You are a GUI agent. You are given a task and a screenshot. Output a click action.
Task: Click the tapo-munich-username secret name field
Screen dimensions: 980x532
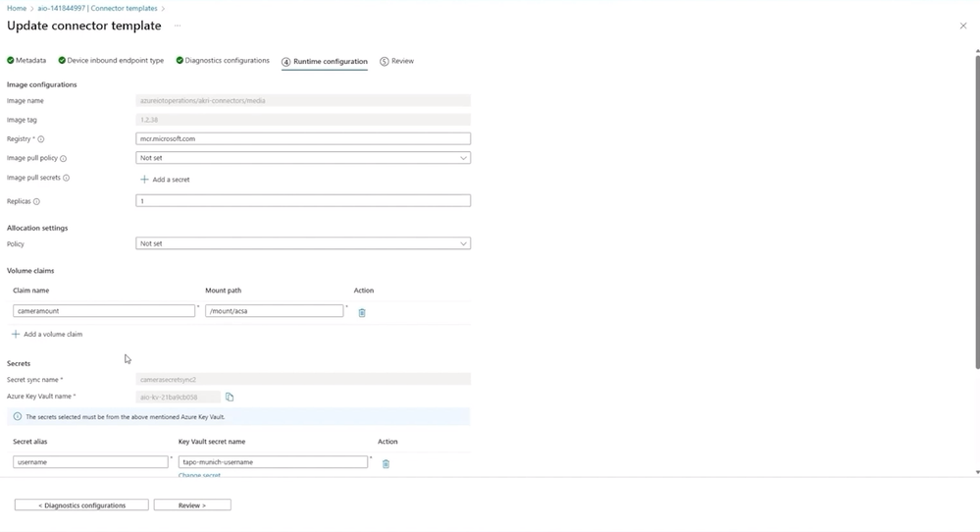tap(273, 462)
